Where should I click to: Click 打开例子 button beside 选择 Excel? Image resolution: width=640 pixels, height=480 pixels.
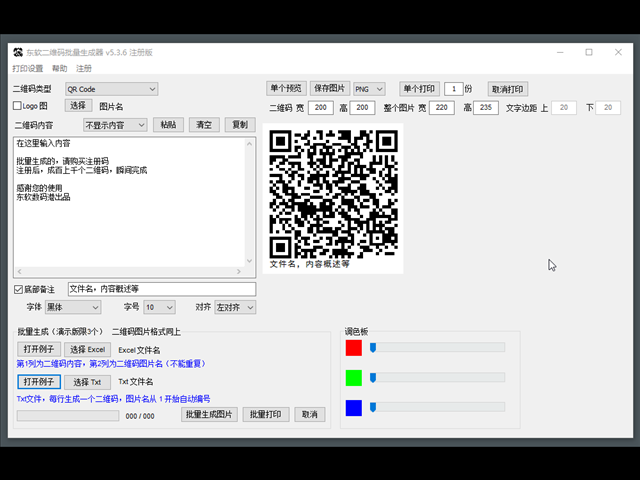tap(39, 349)
